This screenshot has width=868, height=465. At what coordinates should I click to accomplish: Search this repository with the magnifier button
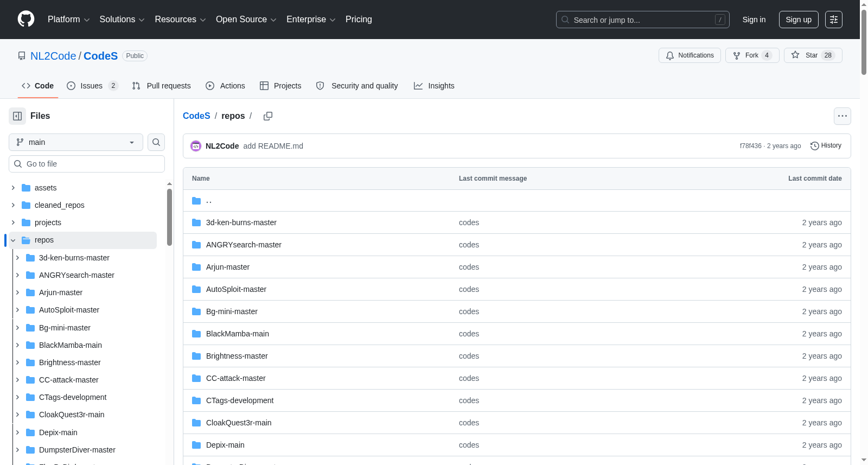tap(156, 142)
